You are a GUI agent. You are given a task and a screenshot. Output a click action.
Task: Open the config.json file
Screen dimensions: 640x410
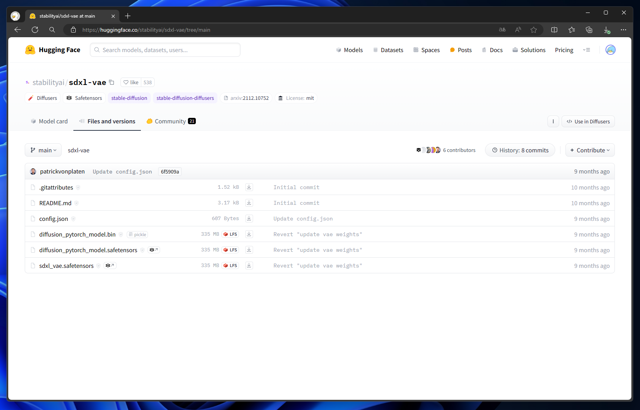(x=53, y=219)
